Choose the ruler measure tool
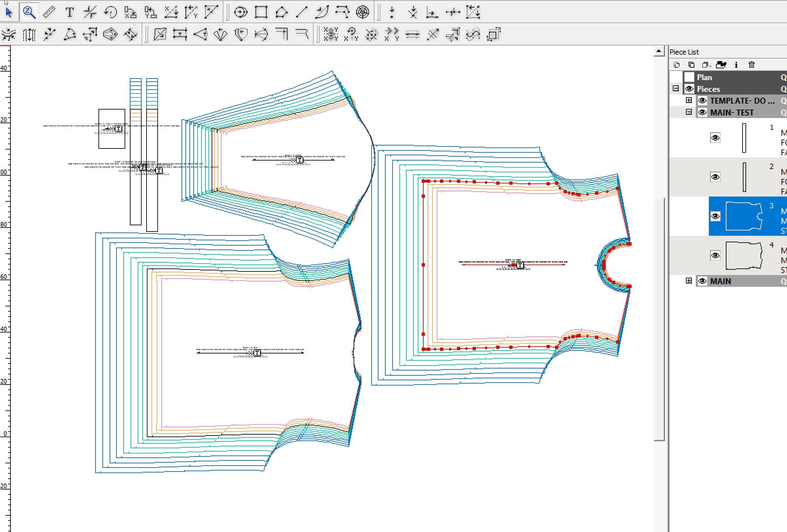 49,12
